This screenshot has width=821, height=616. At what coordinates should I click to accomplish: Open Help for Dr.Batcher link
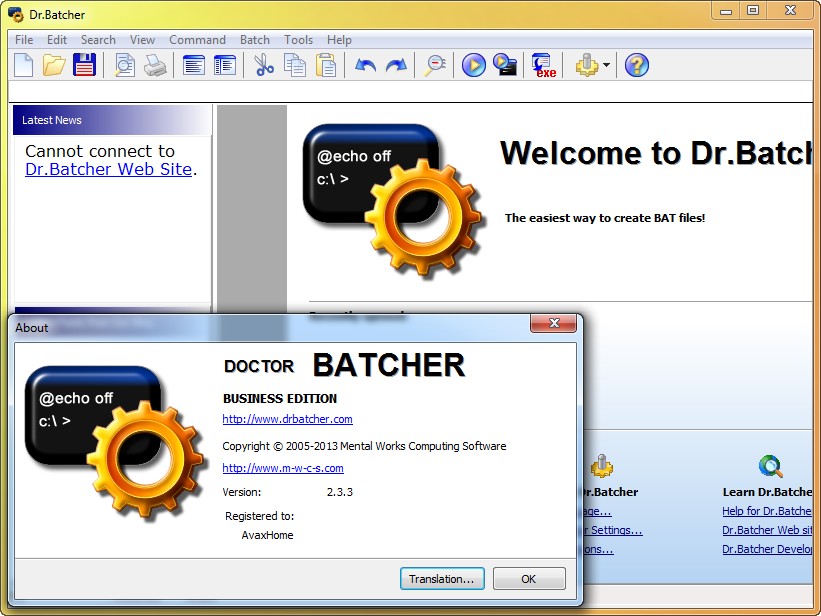pyautogui.click(x=767, y=511)
